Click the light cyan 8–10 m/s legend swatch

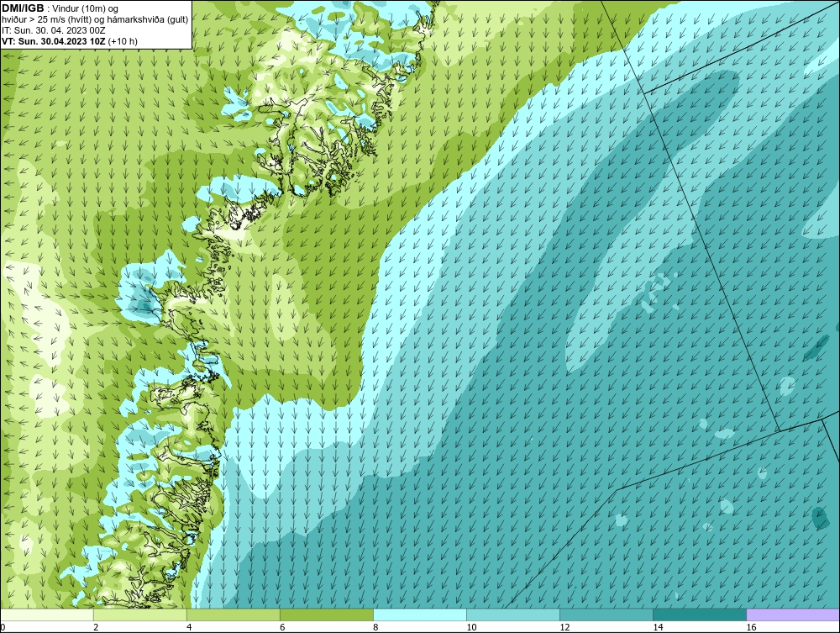[x=419, y=615]
